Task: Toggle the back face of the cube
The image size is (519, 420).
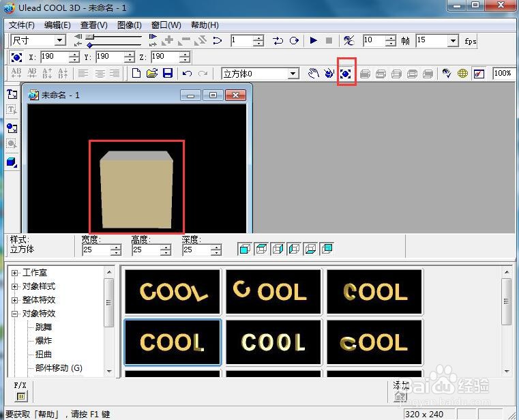Action: coord(327,249)
